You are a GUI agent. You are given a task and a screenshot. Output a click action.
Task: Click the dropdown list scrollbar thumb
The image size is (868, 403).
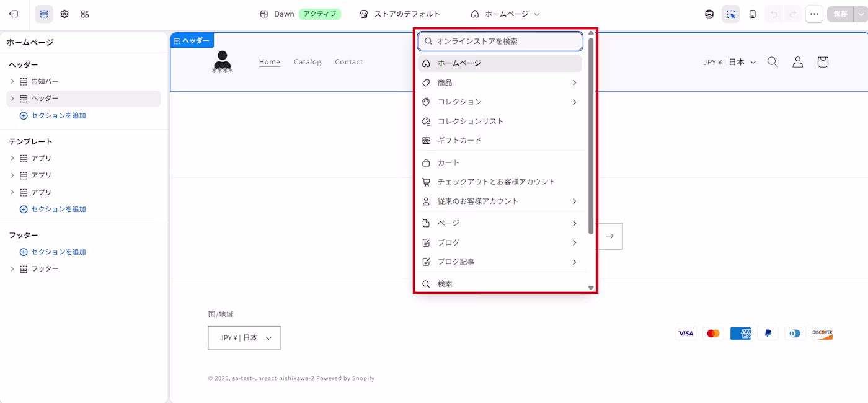pyautogui.click(x=591, y=136)
